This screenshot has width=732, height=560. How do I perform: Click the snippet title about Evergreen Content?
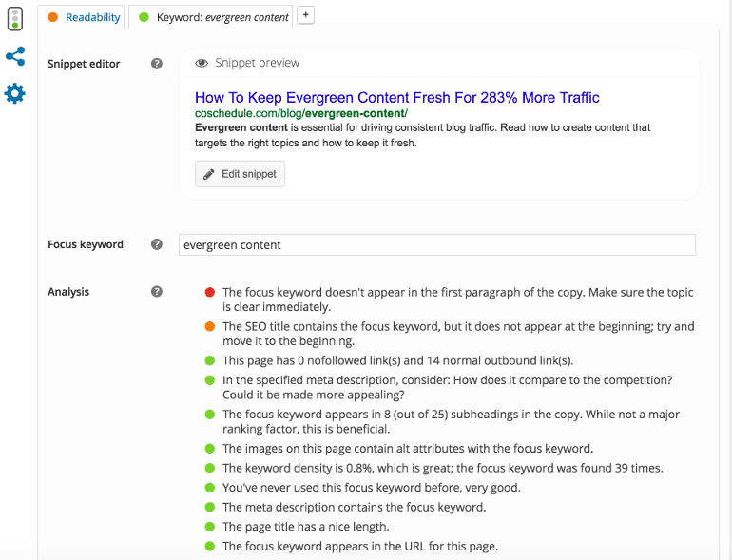(x=396, y=97)
